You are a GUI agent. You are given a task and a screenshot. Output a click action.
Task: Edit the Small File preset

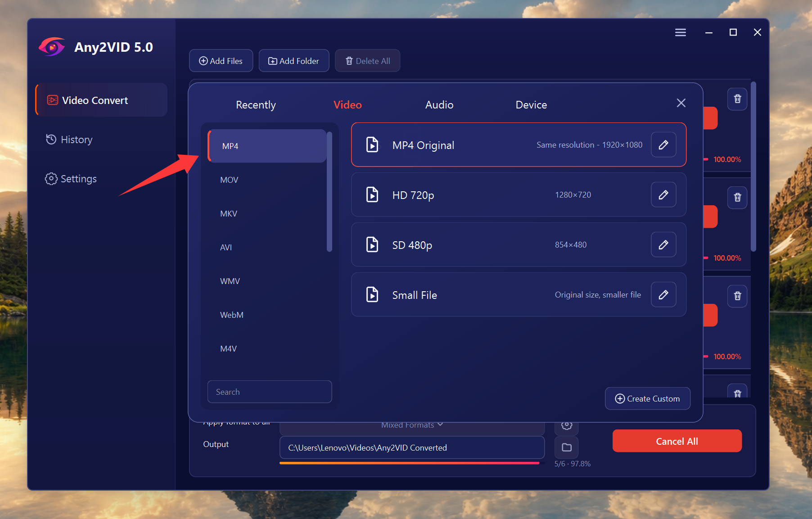(x=663, y=295)
